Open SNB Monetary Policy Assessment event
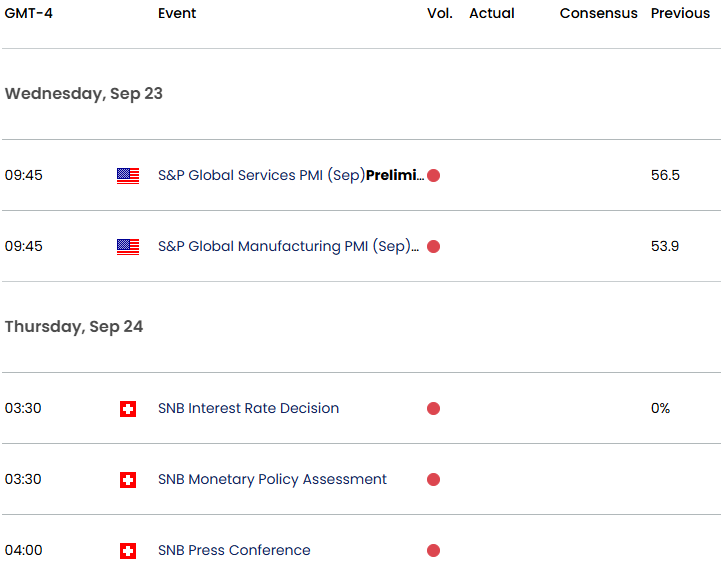 [x=272, y=479]
